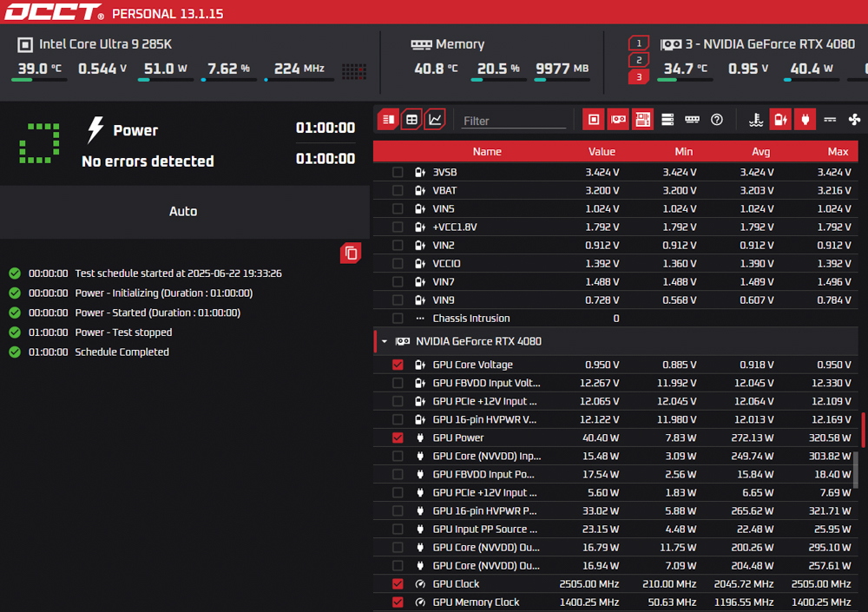Select GPU slot 1 in the header
The image size is (868, 612).
pos(639,43)
